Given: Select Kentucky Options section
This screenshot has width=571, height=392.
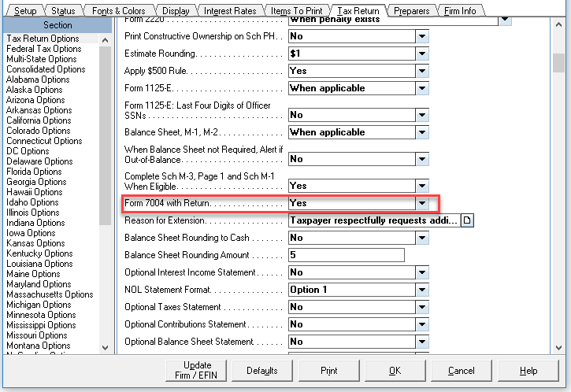Looking at the screenshot, I should pyautogui.click(x=39, y=253).
